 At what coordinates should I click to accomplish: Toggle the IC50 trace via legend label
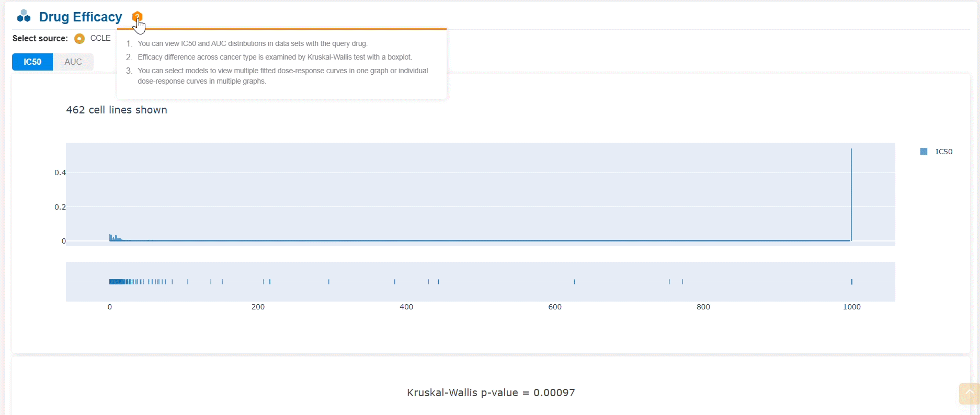[x=943, y=152]
